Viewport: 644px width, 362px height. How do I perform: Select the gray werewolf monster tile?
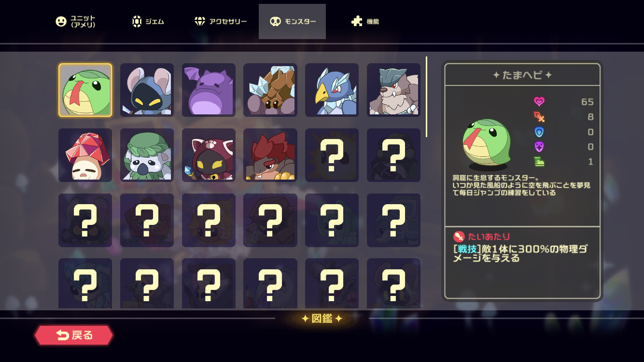pos(393,90)
